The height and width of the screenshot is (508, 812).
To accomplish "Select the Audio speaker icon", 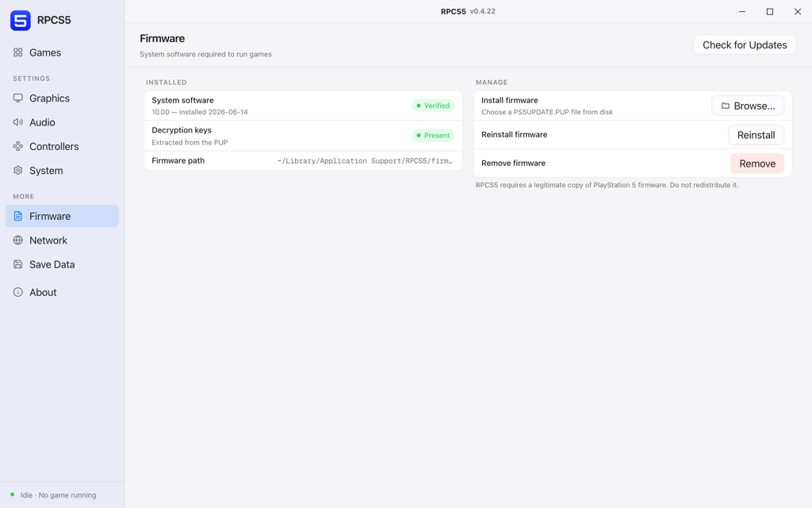I will [18, 122].
